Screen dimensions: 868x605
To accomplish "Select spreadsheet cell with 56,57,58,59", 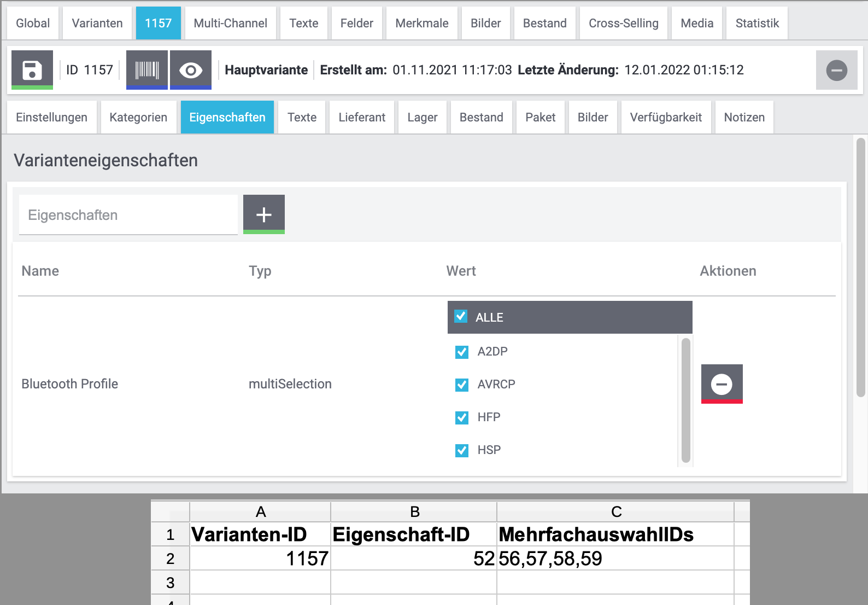I will 614,559.
